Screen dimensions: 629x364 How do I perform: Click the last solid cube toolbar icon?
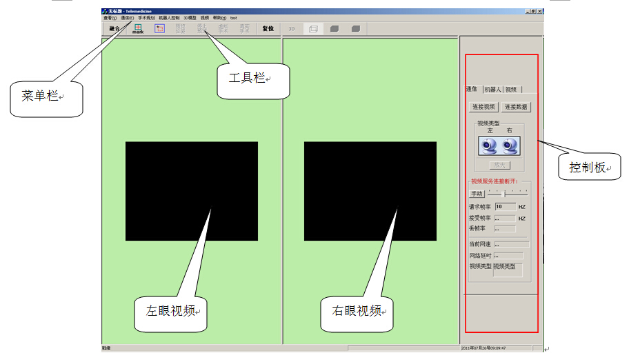click(355, 29)
